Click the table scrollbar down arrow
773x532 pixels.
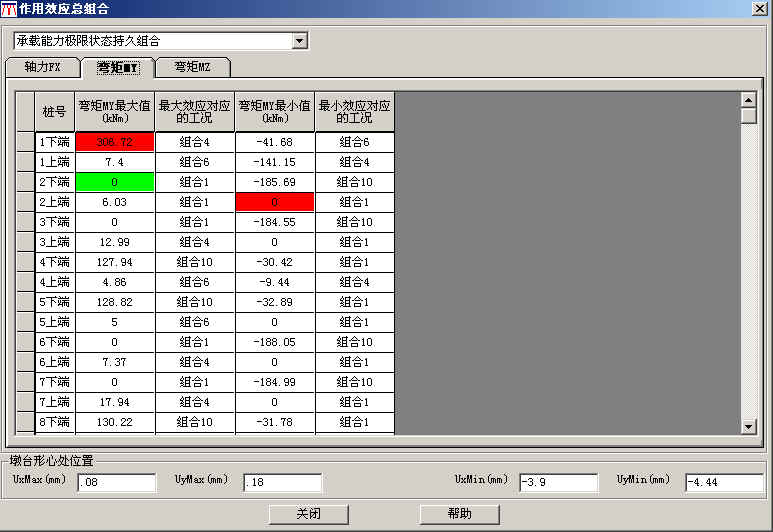coord(748,427)
